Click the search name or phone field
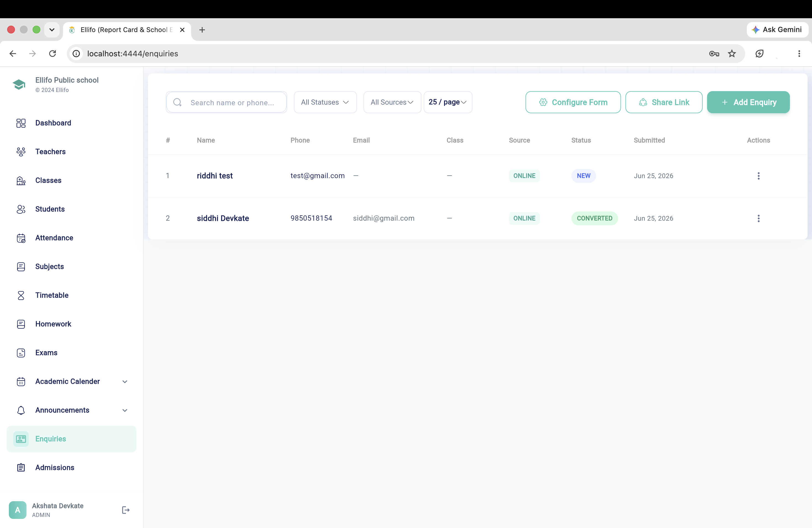812x528 pixels. [x=226, y=102]
